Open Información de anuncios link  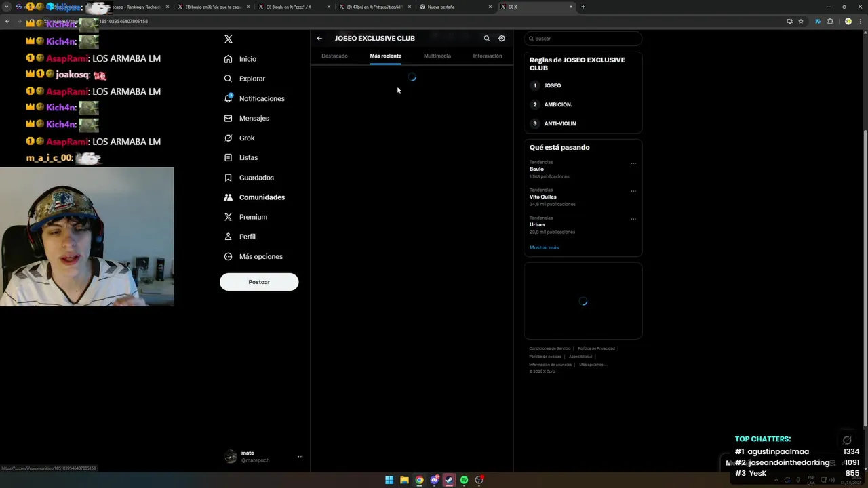[550, 365]
